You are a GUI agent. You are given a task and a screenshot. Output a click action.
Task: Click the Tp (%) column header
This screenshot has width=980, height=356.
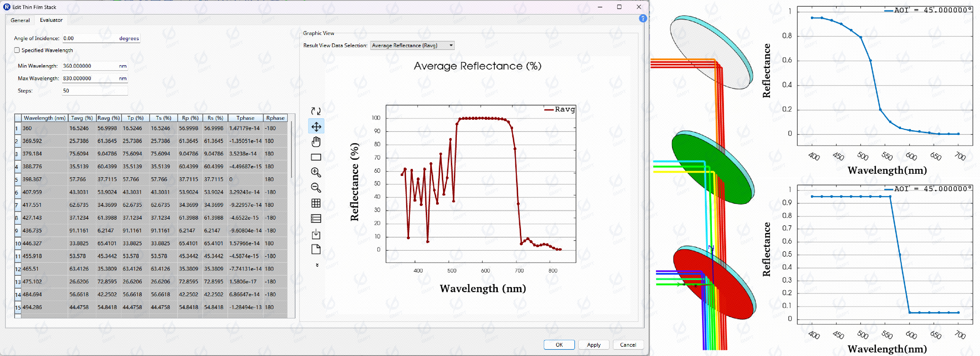tap(136, 118)
